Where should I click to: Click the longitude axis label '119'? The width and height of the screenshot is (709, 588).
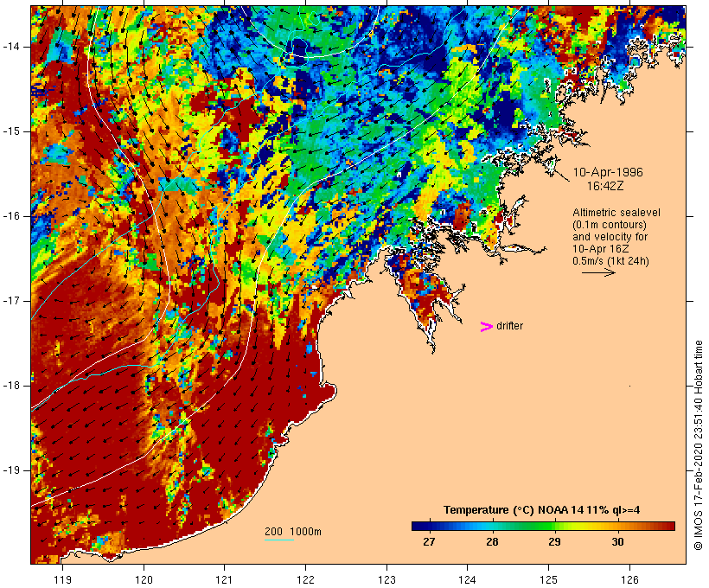click(62, 579)
